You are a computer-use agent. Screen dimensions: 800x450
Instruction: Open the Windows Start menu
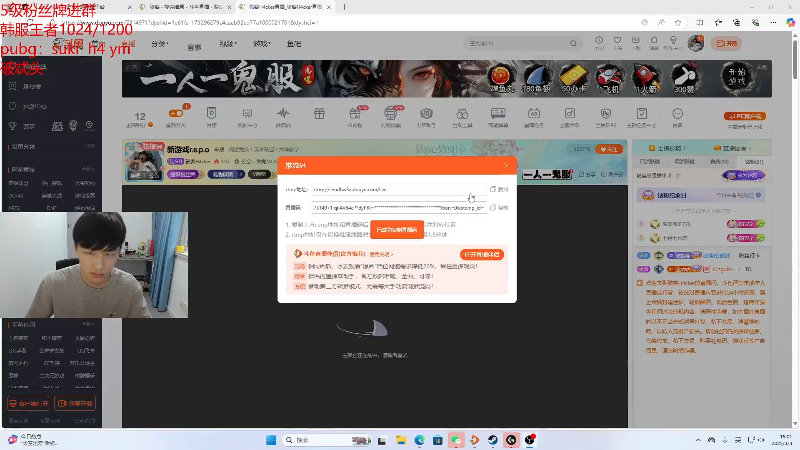point(271,440)
